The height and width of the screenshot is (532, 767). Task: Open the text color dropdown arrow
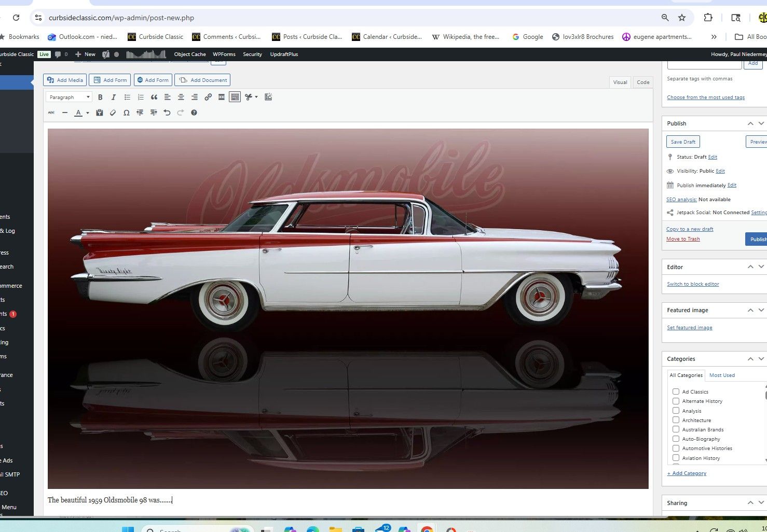tap(88, 113)
